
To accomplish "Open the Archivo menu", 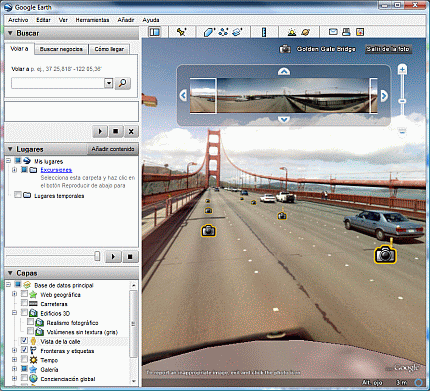I will (18, 20).
